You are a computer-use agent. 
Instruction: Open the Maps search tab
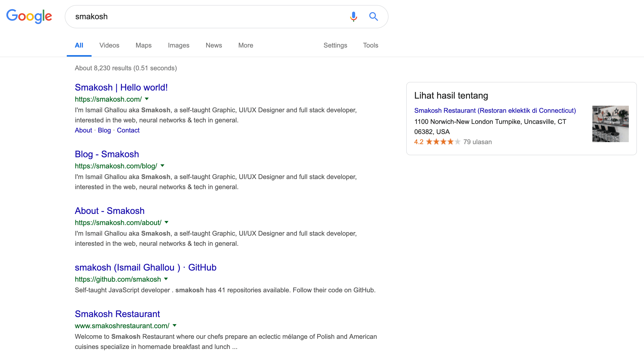click(x=143, y=45)
